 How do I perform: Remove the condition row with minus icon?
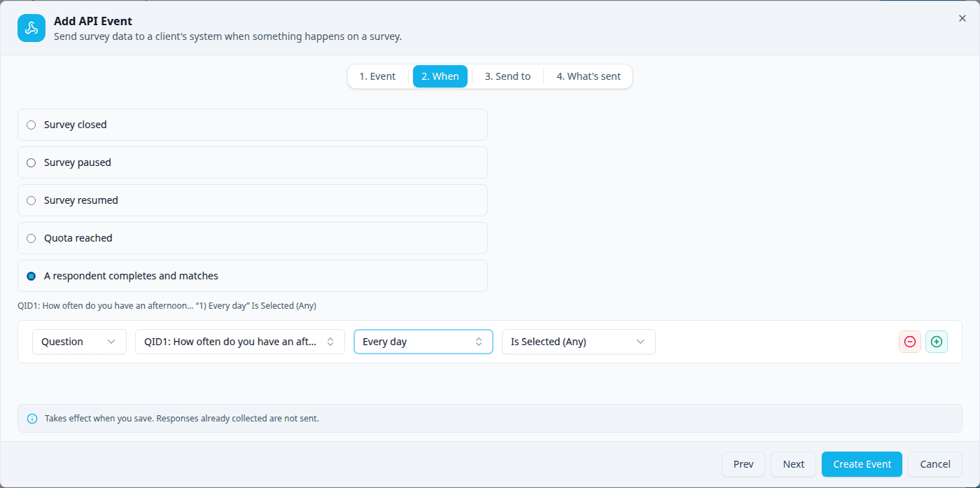[x=910, y=342]
